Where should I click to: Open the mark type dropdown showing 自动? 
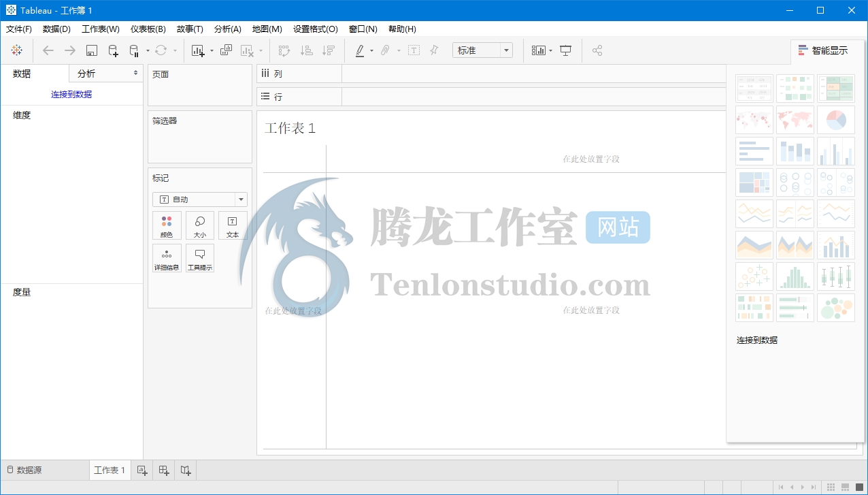[x=200, y=199]
